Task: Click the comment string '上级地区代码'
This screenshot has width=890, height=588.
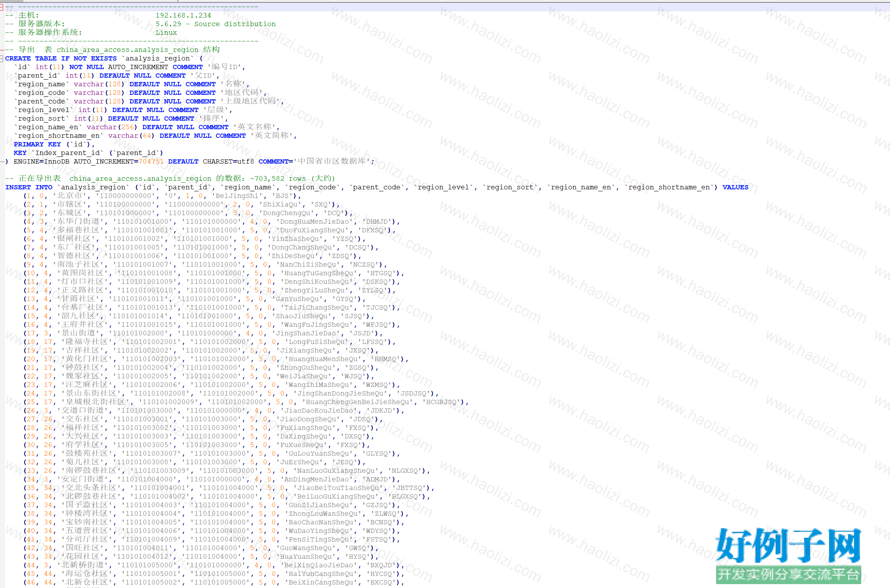Action: coord(250,102)
